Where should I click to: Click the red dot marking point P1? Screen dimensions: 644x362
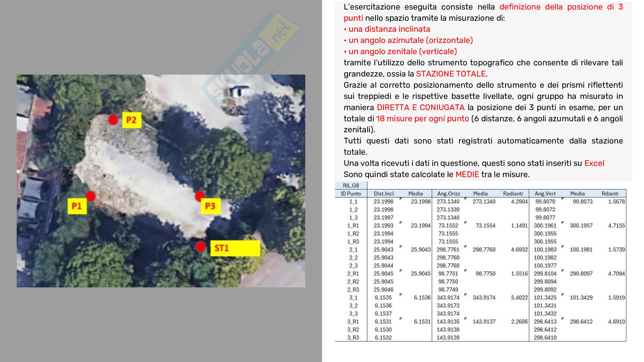[x=90, y=196]
